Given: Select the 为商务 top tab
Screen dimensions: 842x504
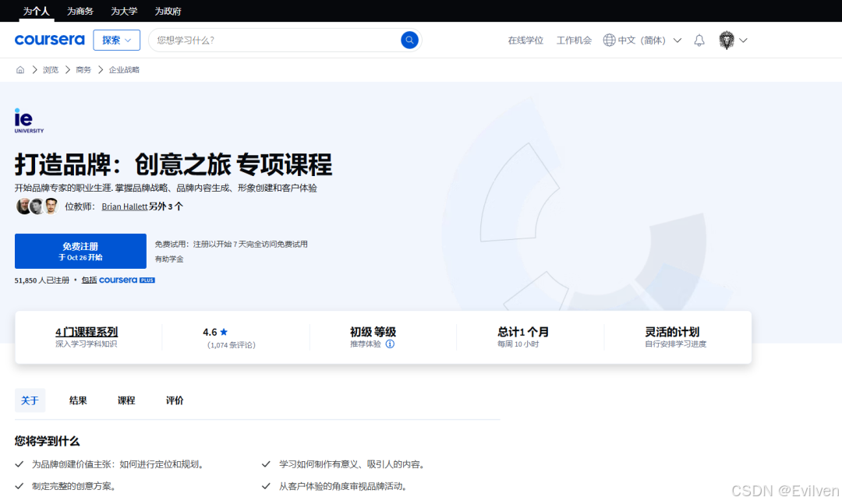Looking at the screenshot, I should click(80, 11).
